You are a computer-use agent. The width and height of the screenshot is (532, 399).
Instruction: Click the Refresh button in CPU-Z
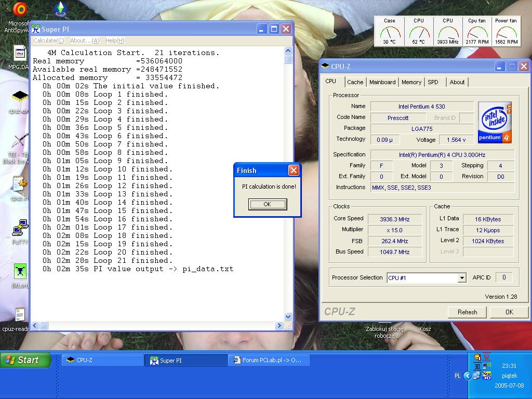[467, 312]
